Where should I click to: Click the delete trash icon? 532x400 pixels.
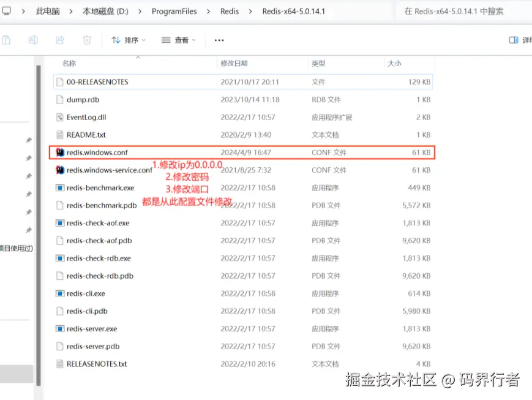pyautogui.click(x=87, y=40)
